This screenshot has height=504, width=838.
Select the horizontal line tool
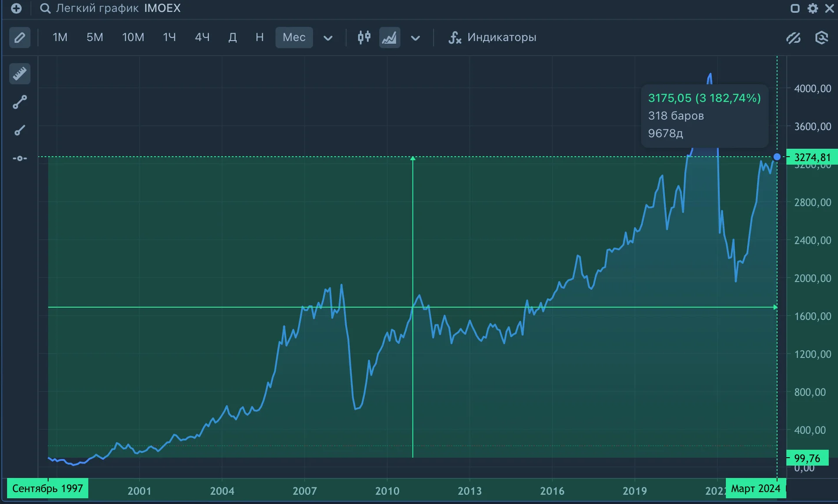(20, 158)
